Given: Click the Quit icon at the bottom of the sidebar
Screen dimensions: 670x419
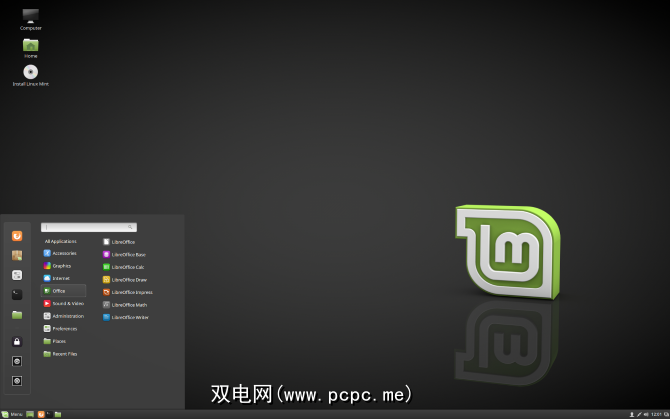Looking at the screenshot, I should (17, 381).
